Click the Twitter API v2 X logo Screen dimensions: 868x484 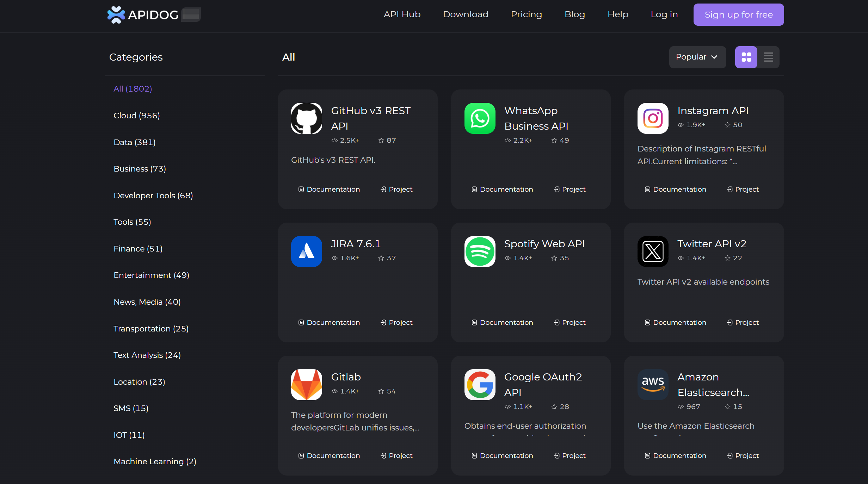coord(653,252)
